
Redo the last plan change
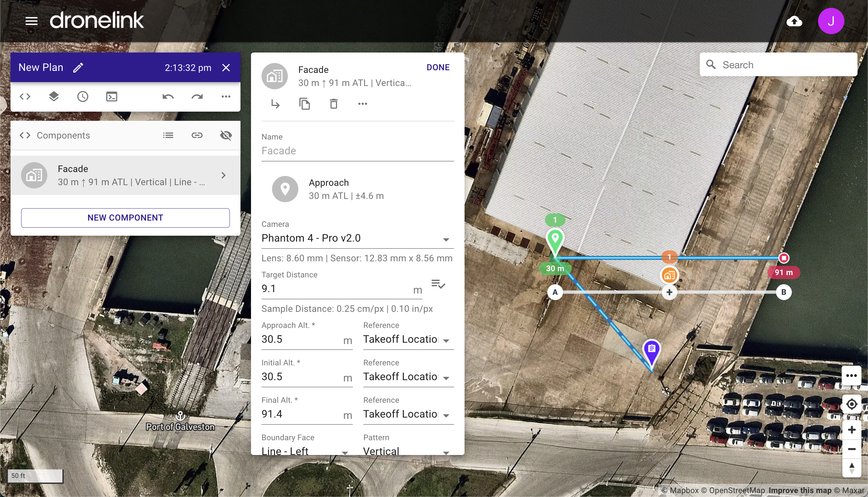(197, 97)
